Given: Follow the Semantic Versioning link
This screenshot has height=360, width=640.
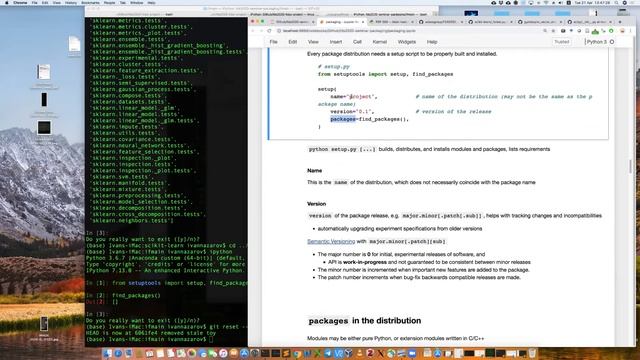Looking at the screenshot, I should [331, 241].
